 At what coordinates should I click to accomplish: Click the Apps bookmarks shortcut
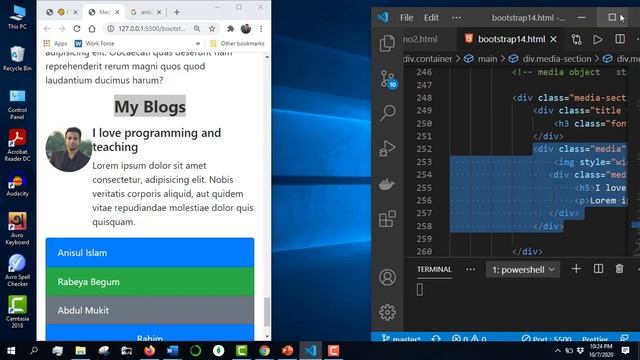(55, 43)
